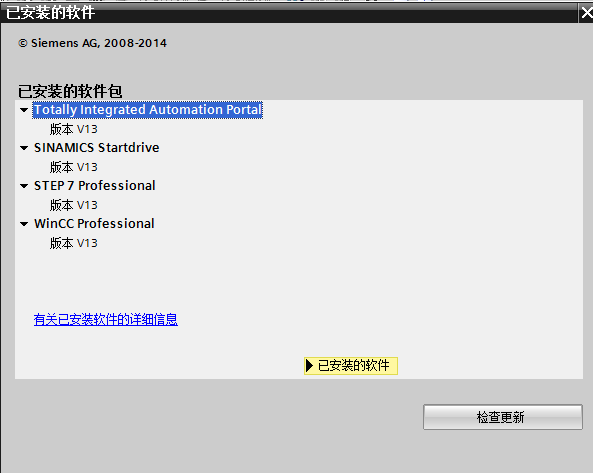Screen dimensions: 593x473
Task: Collapse the STEP 7 Professional node
Action: [x=24, y=186]
